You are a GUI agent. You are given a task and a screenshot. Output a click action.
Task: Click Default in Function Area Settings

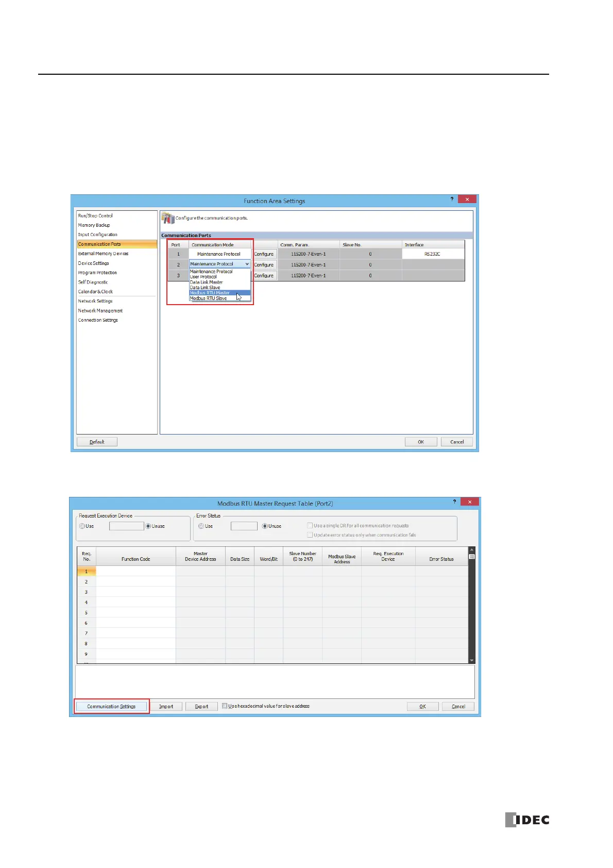97,442
